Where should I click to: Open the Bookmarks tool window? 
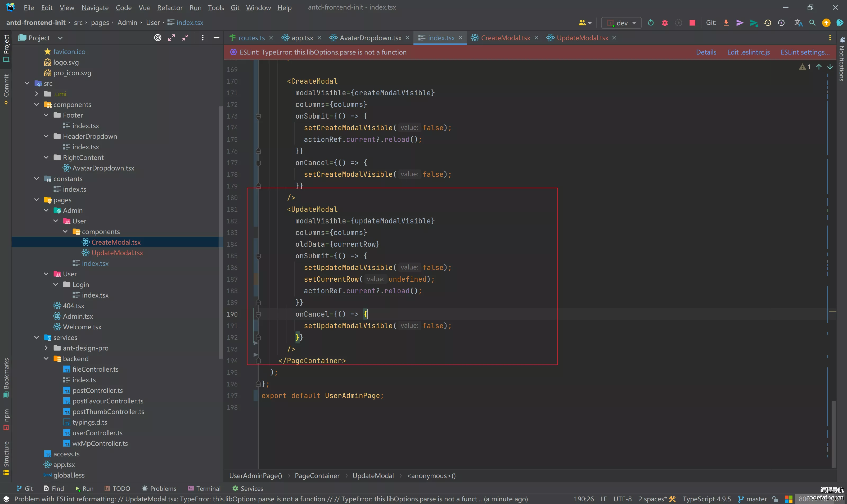click(x=6, y=378)
